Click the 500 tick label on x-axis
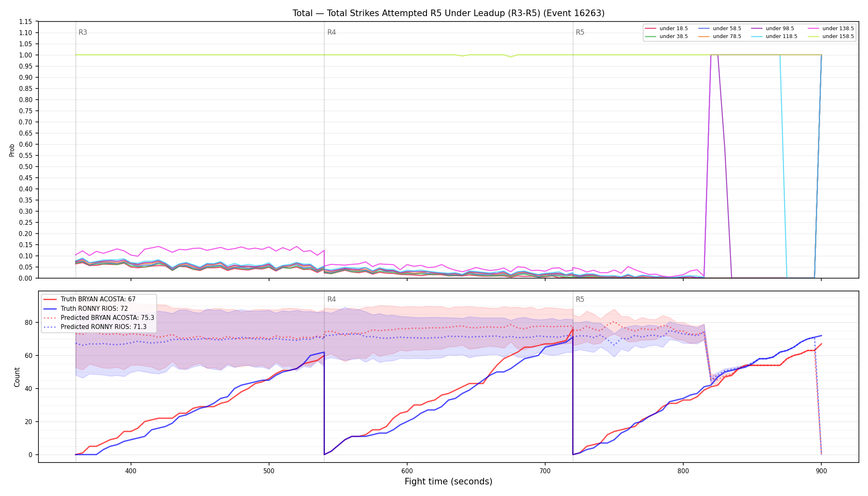The width and height of the screenshot is (868, 496). [269, 471]
